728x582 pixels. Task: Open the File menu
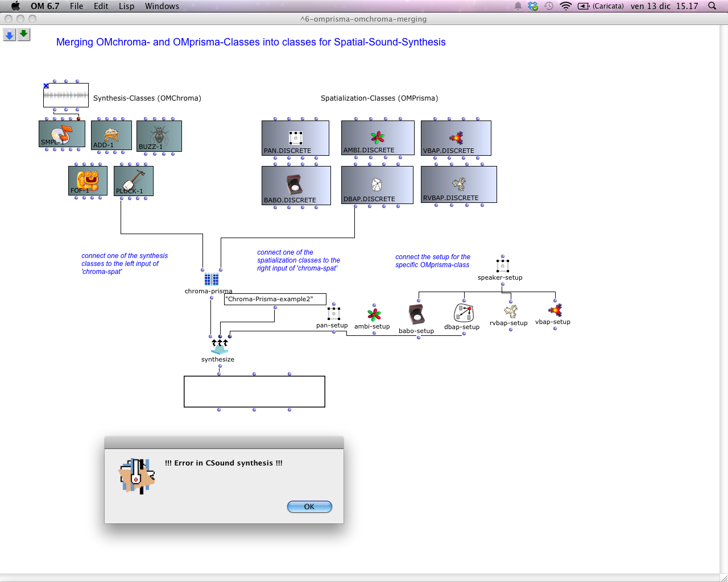coord(76,6)
